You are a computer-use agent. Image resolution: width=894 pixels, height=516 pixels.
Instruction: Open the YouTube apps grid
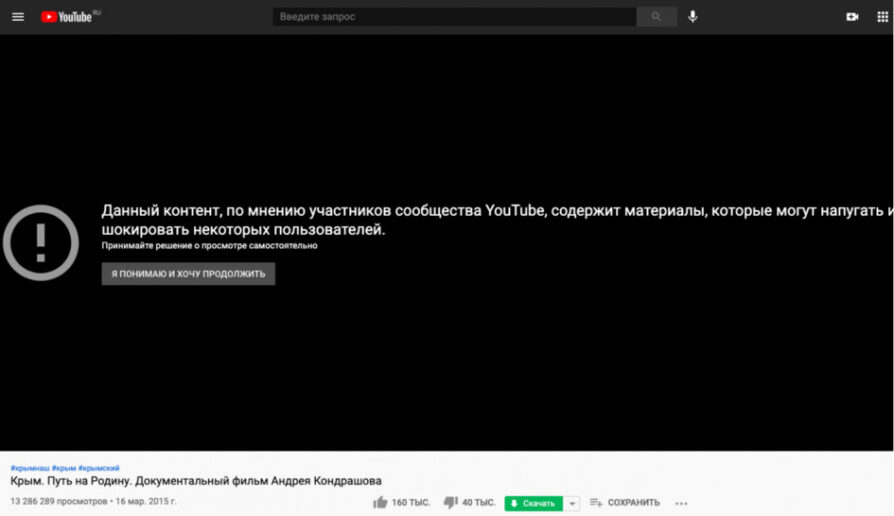[882, 17]
